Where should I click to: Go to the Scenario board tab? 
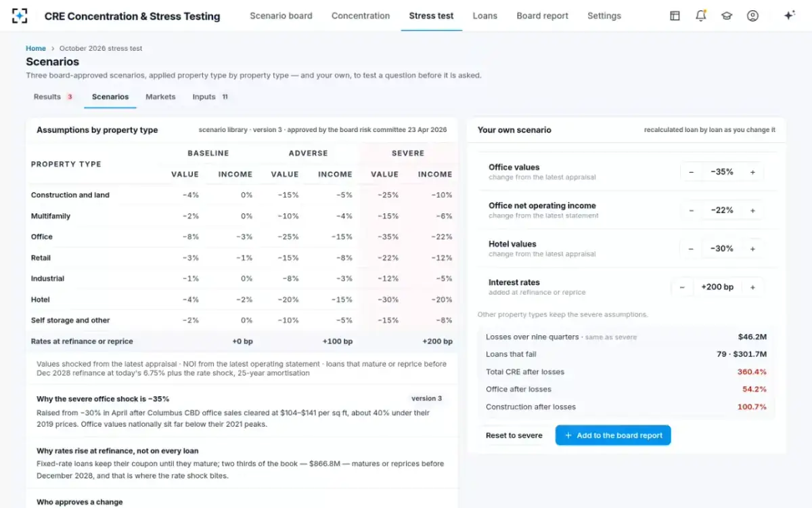click(281, 16)
